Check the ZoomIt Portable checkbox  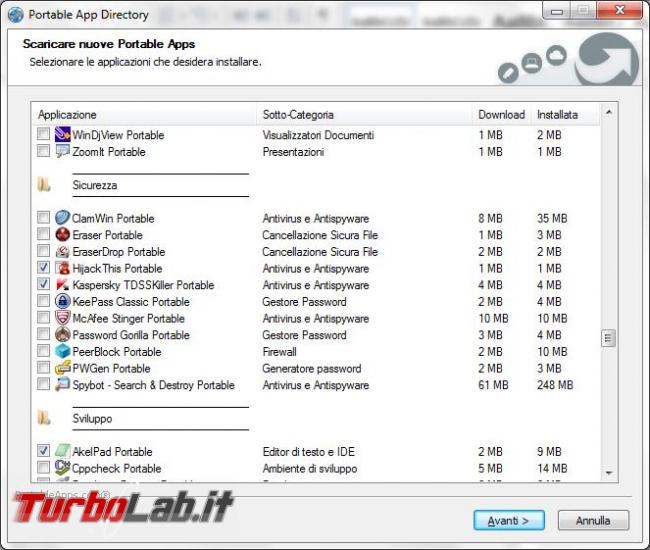pyautogui.click(x=43, y=150)
